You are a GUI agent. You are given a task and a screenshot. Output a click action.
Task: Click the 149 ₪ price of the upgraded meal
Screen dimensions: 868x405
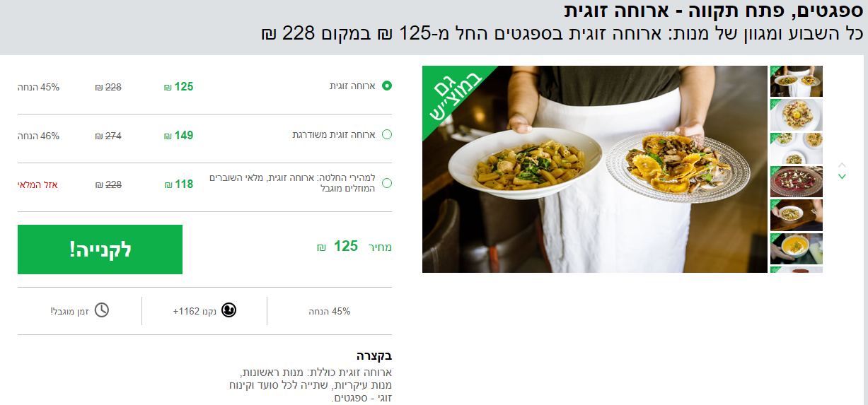tap(179, 136)
